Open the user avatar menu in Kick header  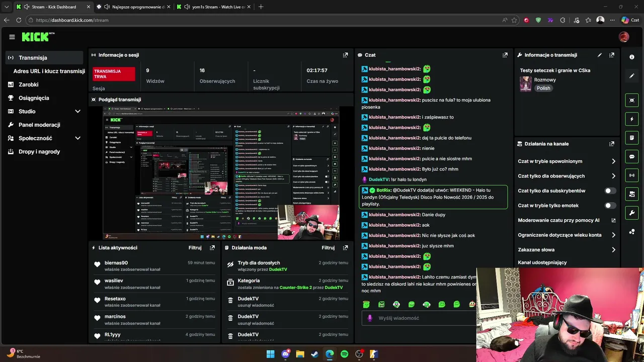click(x=624, y=37)
